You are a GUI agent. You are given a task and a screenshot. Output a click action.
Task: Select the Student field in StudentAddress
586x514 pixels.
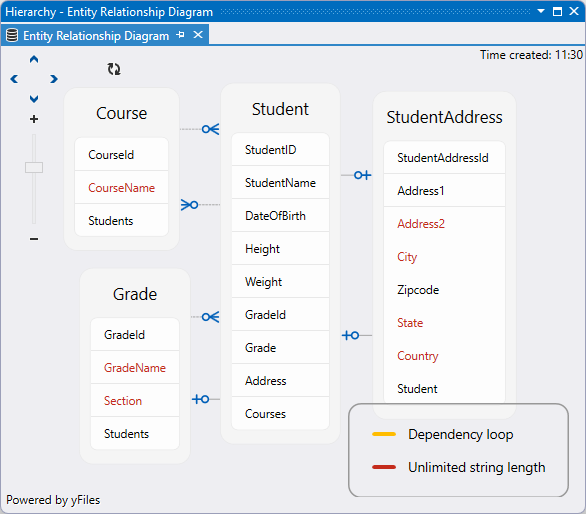[444, 389]
